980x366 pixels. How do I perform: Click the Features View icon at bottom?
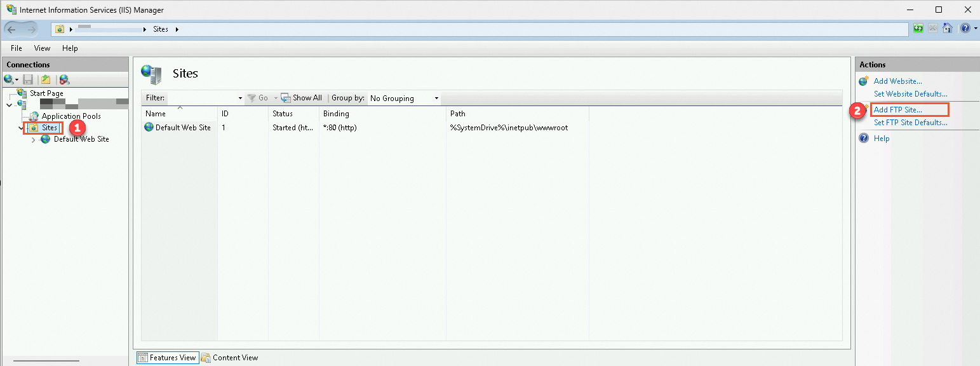pos(142,358)
